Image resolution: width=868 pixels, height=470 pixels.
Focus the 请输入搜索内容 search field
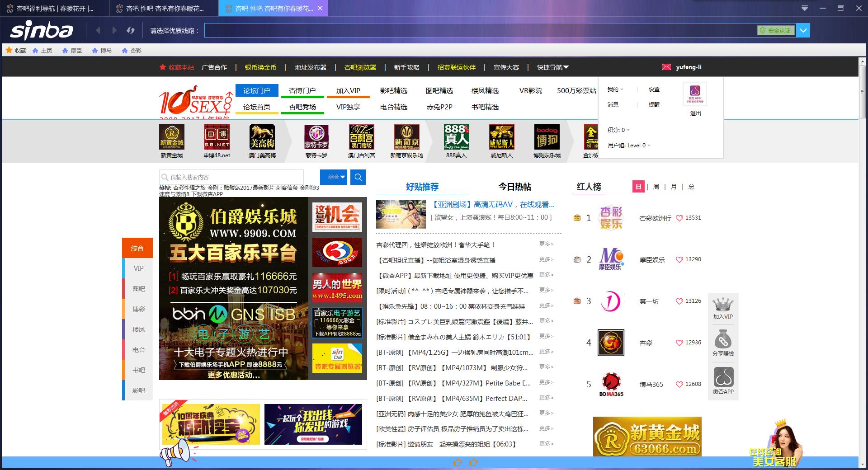231,177
